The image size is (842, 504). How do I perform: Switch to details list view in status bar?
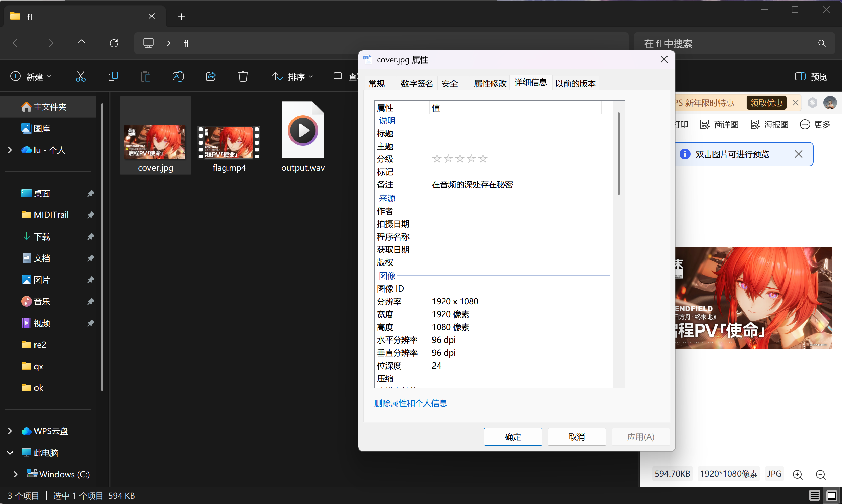[x=814, y=496]
